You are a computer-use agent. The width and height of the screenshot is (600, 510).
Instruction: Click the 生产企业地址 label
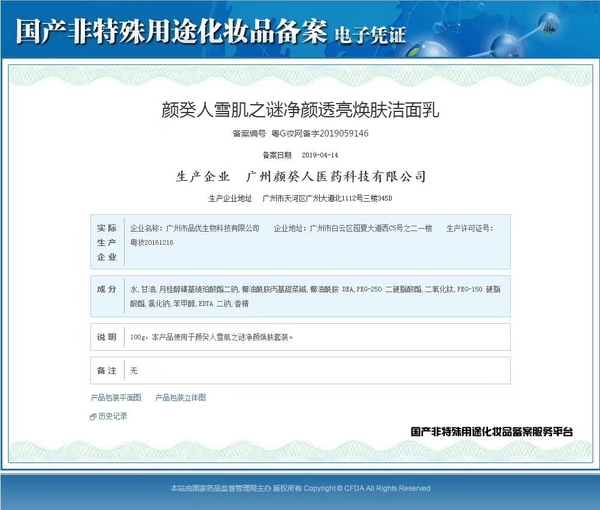pos(230,198)
